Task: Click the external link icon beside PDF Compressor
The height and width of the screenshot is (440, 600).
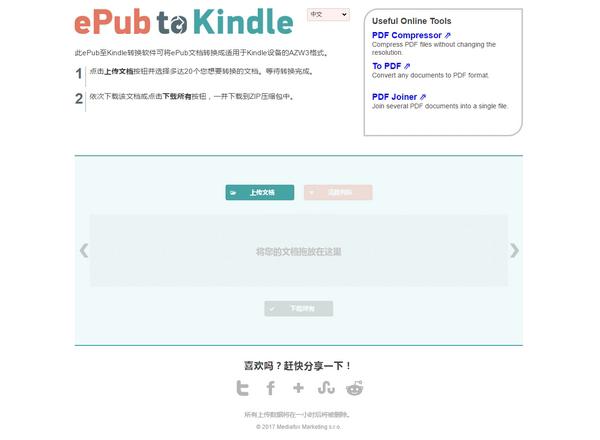Action: (448, 35)
